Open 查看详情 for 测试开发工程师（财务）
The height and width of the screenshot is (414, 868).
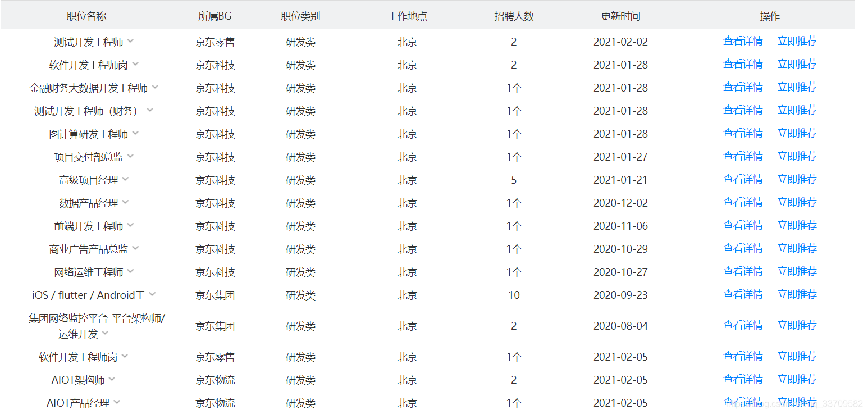pyautogui.click(x=743, y=110)
